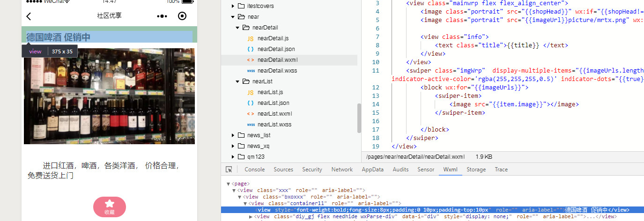Click the JS icon beside nearDetail.js
This screenshot has height=221, width=644.
(x=251, y=38)
